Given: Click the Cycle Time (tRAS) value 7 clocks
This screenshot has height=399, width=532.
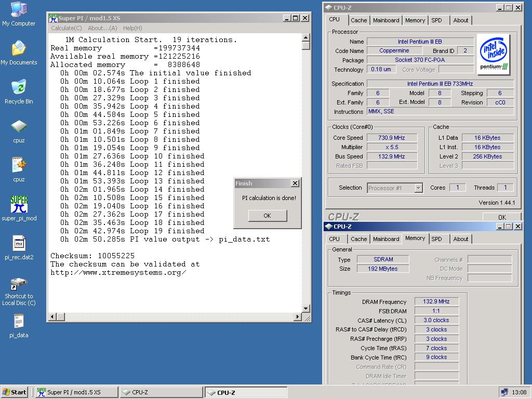Looking at the screenshot, I should pos(436,348).
